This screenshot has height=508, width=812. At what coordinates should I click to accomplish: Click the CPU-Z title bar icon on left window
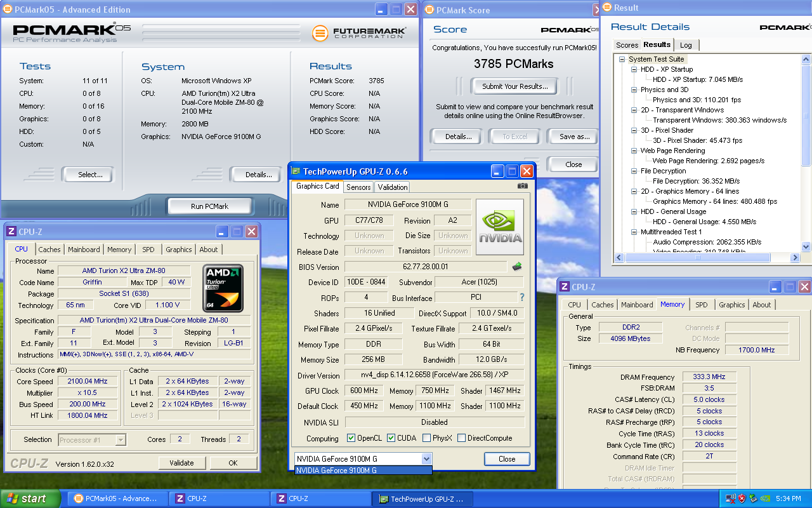pos(11,232)
